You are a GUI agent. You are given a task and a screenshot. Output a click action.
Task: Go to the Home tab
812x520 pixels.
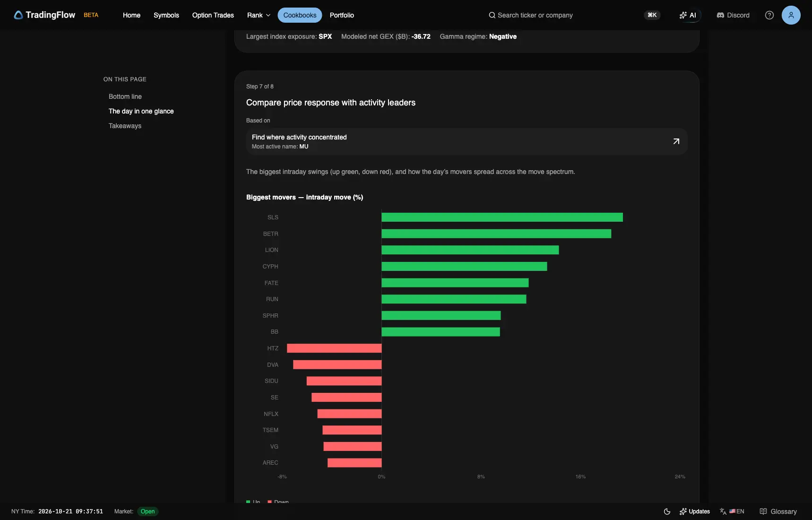tap(131, 15)
